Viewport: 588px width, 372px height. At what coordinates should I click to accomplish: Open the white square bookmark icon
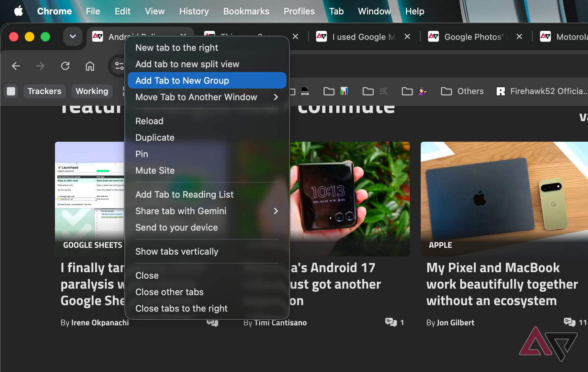click(x=11, y=91)
